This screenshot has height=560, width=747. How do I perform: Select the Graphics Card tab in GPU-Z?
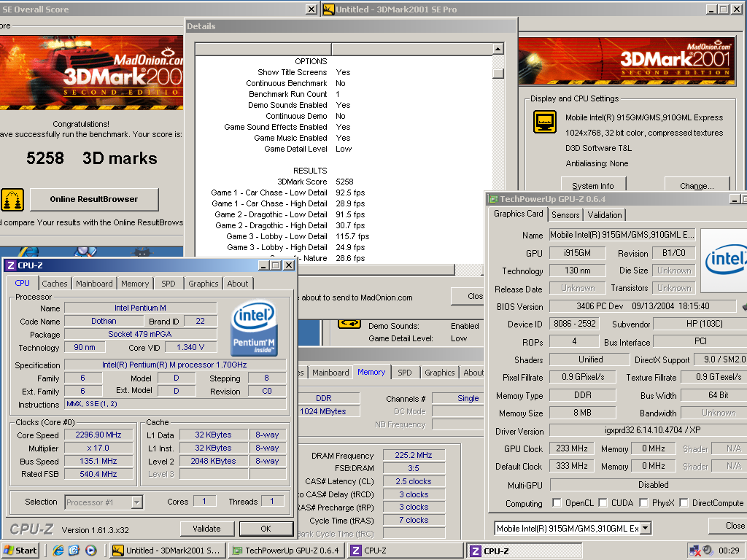click(519, 214)
